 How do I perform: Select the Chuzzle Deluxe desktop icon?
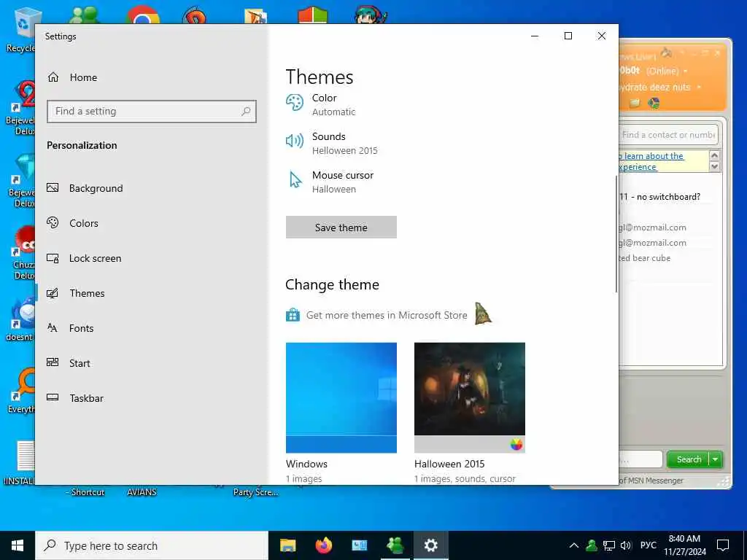pos(24,252)
